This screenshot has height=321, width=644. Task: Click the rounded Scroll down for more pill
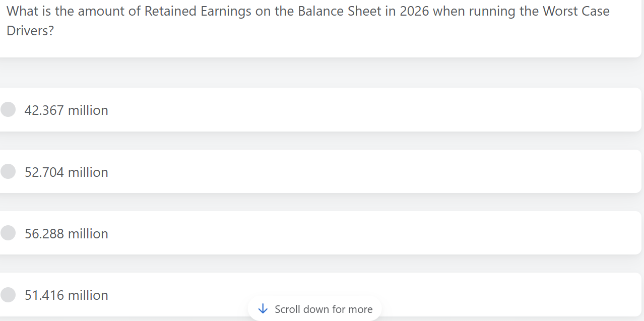[314, 309]
